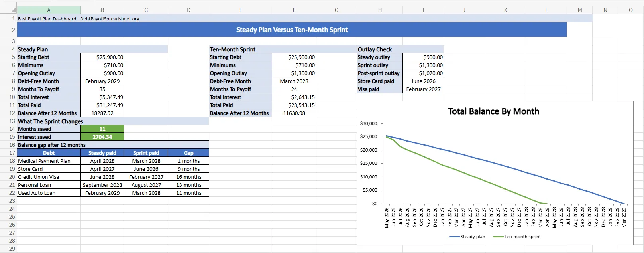
Task: Select 'Balance gap after 12 months' header
Action: click(x=113, y=145)
